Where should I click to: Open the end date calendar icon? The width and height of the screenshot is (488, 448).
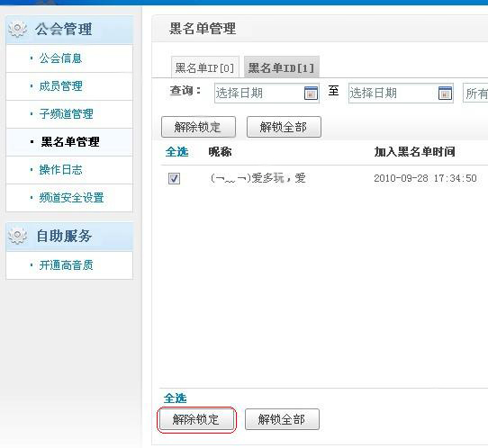click(445, 93)
